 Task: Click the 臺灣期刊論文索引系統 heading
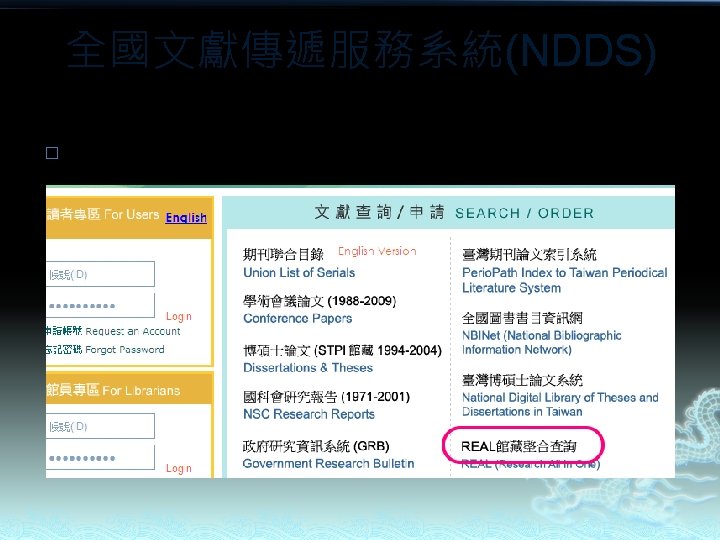(x=529, y=254)
